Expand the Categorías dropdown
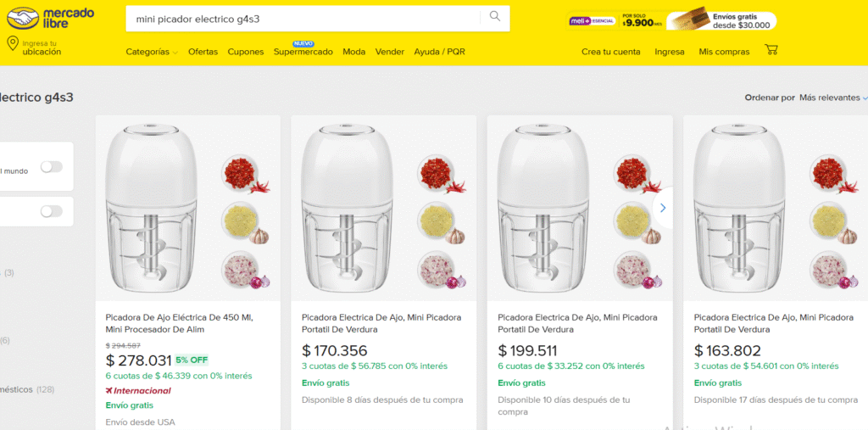 (x=152, y=52)
